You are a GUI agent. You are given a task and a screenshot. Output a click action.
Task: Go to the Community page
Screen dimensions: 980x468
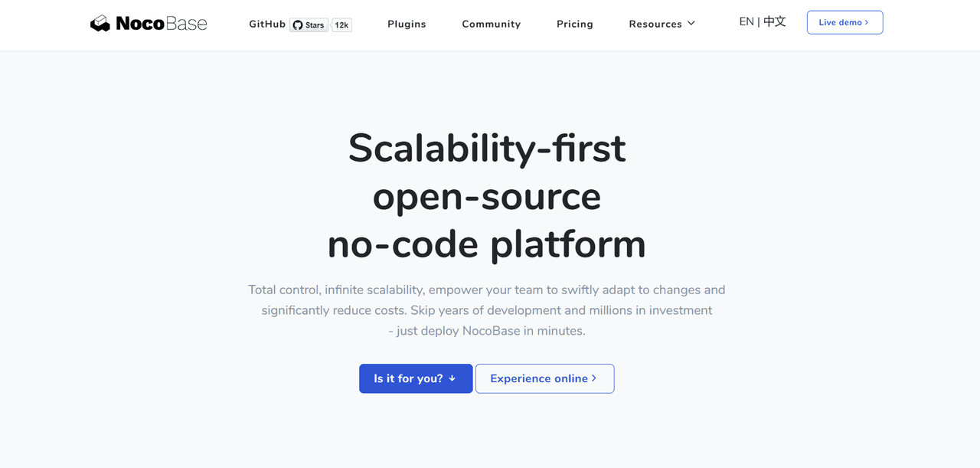[x=492, y=24]
